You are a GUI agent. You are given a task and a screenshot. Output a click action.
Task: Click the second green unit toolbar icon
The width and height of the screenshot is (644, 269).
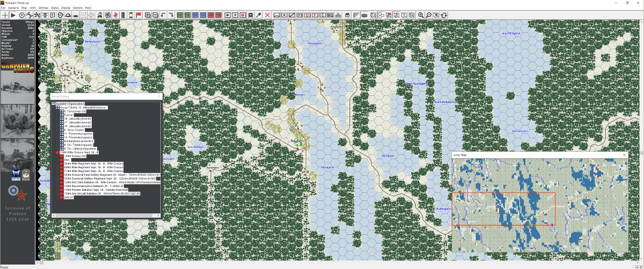pyautogui.click(x=188, y=15)
